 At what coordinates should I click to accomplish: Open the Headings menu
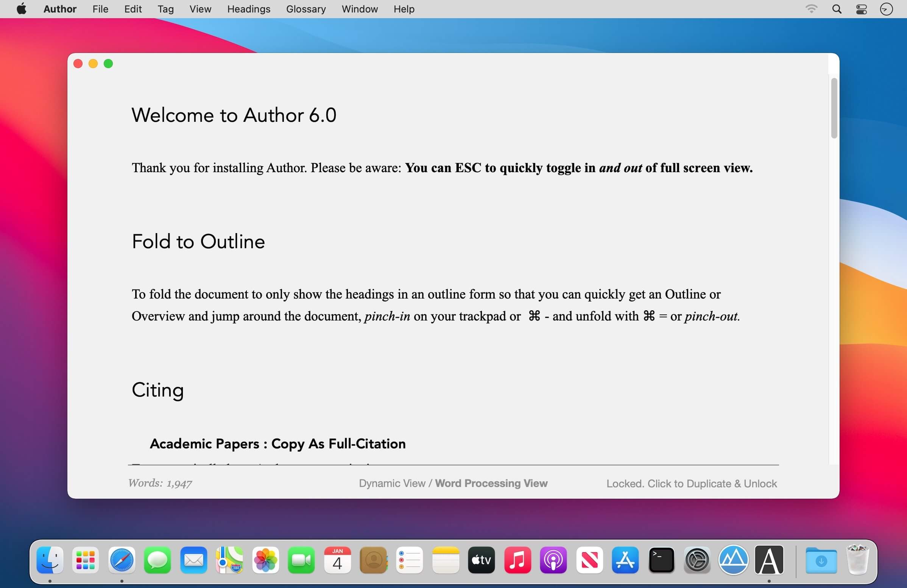tap(248, 9)
